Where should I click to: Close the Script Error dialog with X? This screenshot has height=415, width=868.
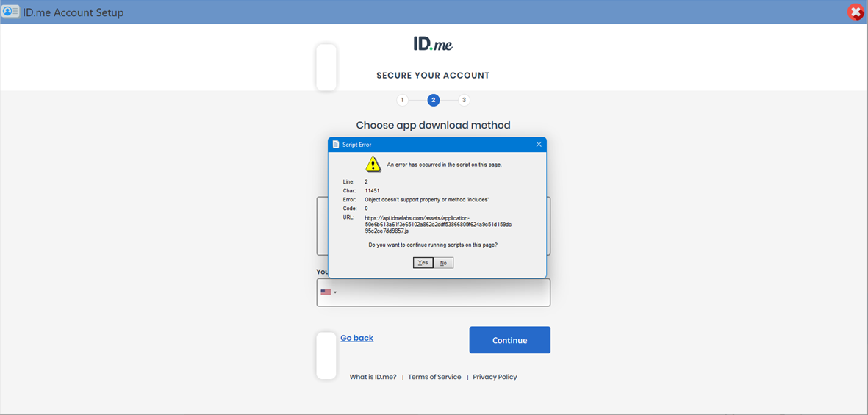point(539,145)
